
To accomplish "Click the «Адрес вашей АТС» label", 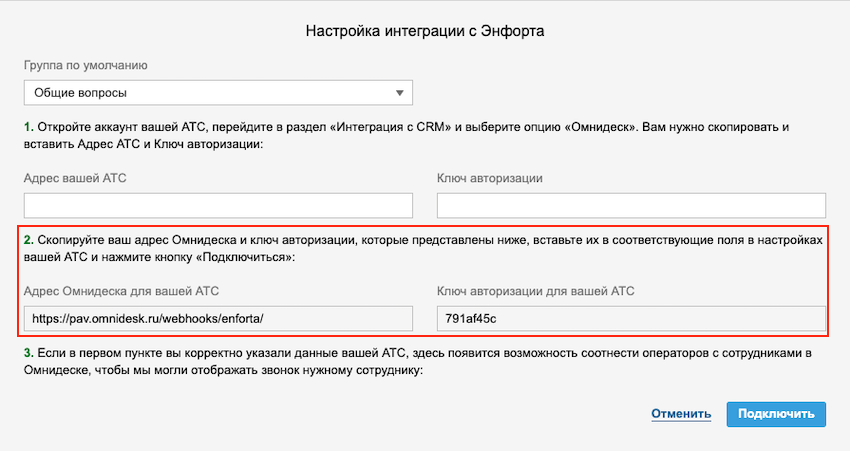I will (x=75, y=178).
